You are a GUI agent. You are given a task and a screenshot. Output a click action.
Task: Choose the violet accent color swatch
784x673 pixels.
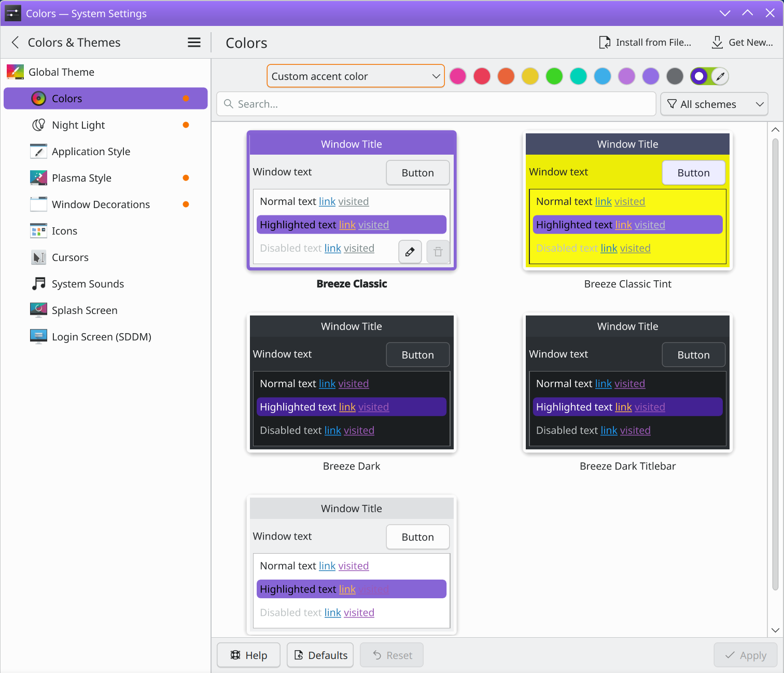(651, 76)
